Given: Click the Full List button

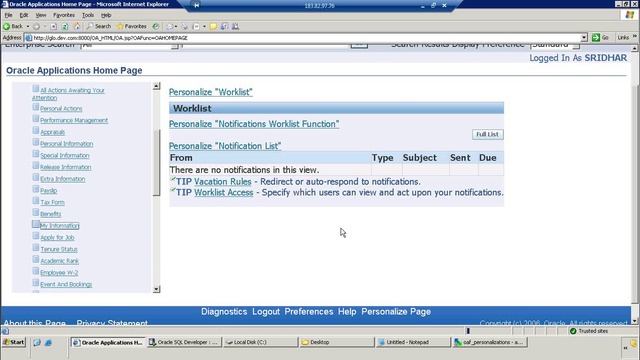Looking at the screenshot, I should tap(488, 134).
